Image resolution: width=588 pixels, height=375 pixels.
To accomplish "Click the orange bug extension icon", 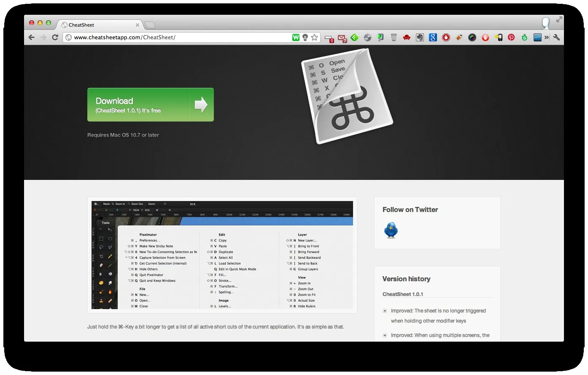I will pos(459,37).
